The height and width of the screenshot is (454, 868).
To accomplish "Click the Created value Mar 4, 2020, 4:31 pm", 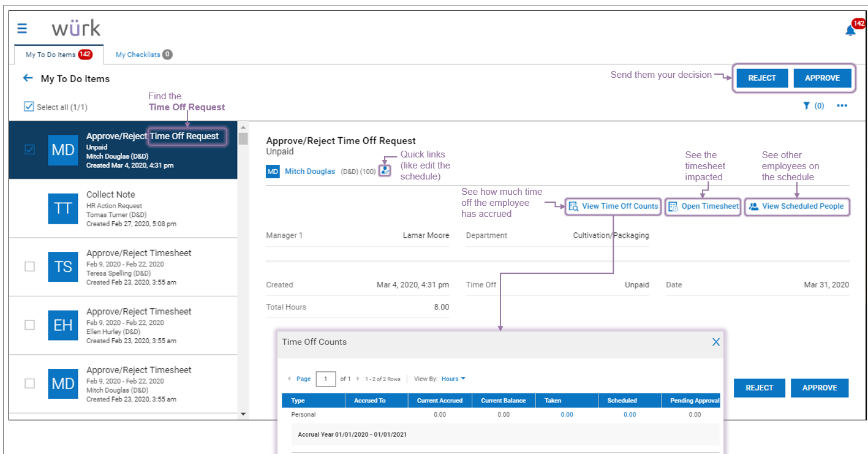I will pos(412,285).
